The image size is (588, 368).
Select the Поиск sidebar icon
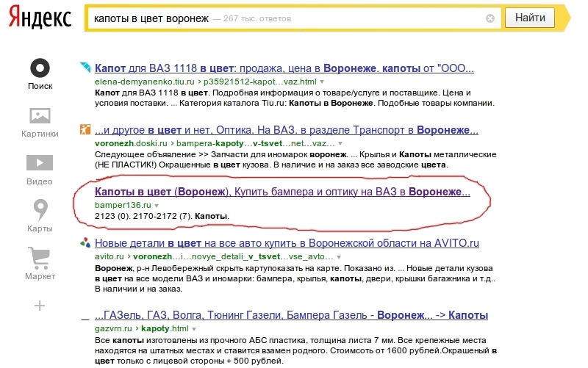point(40,68)
